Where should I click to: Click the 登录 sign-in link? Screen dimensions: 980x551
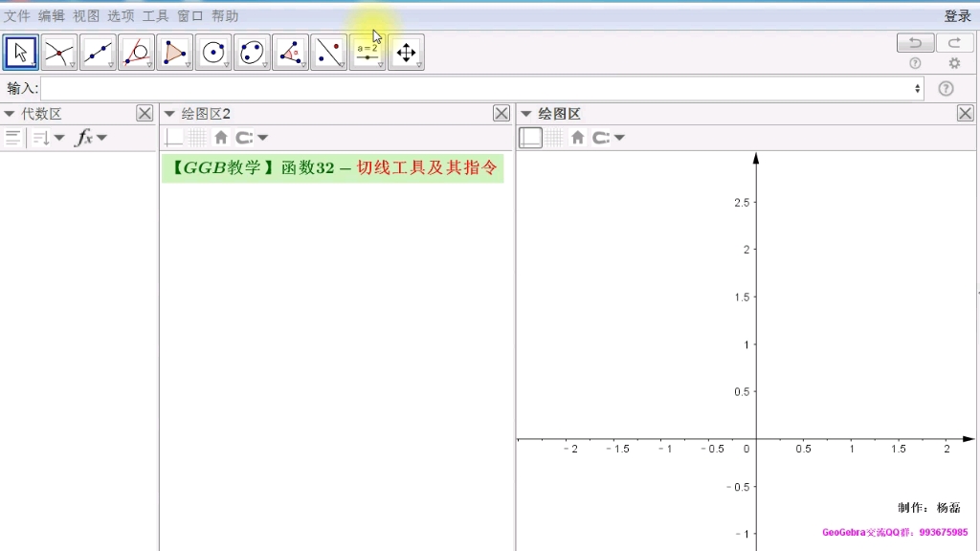955,15
